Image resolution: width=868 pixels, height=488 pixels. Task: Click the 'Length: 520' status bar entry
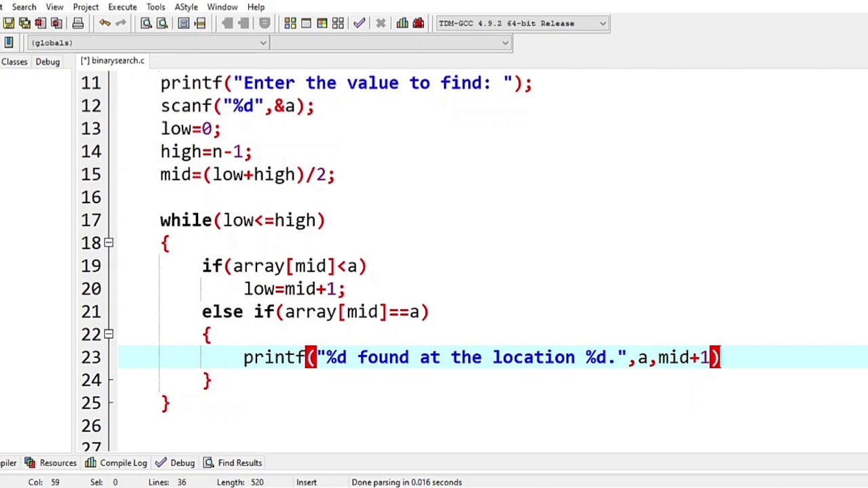tap(240, 483)
